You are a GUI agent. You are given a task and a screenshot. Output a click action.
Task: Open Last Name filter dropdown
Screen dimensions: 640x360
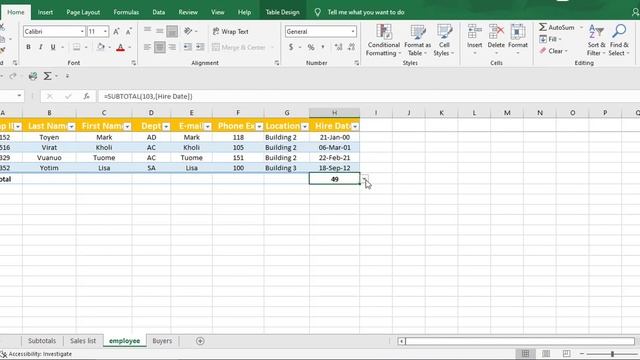coord(71,127)
